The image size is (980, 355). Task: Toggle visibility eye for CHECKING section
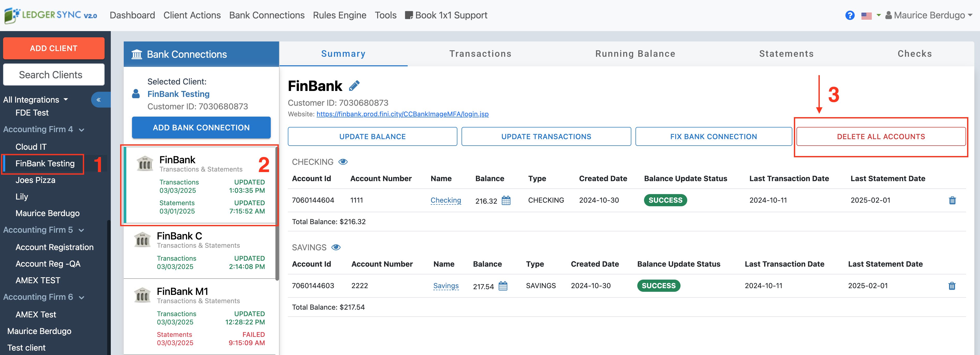(x=343, y=162)
